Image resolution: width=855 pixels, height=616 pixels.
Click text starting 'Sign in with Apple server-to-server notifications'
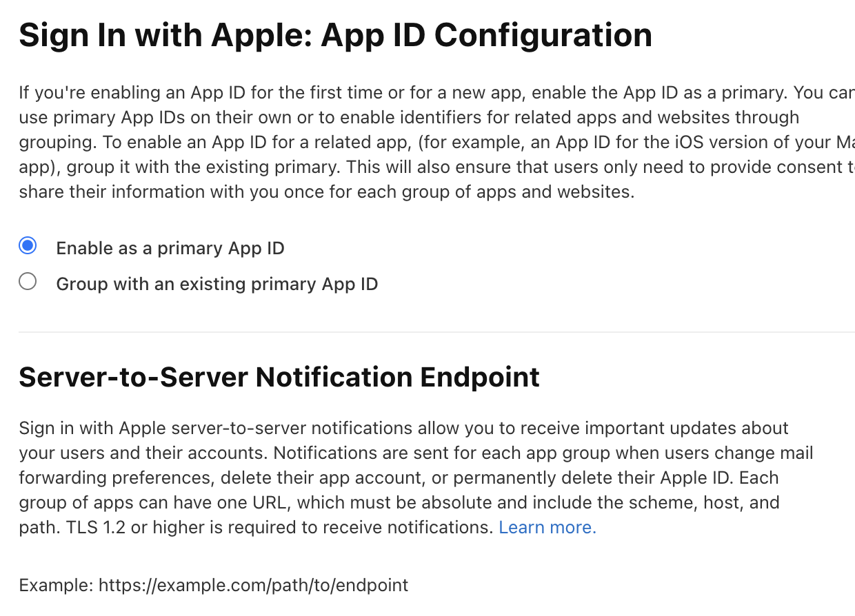tap(416, 478)
